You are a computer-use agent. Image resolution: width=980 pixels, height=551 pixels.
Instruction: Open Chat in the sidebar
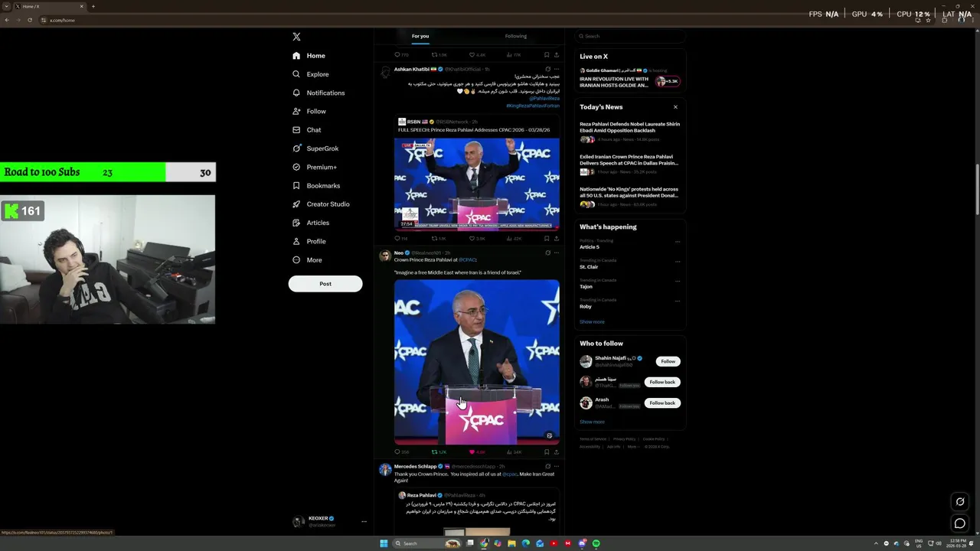pyautogui.click(x=307, y=130)
